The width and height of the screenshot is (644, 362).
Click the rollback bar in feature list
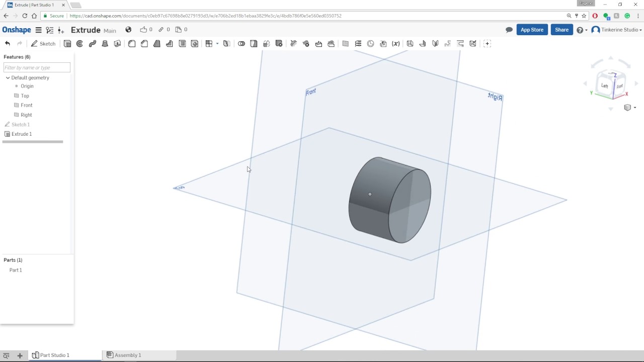(33, 142)
